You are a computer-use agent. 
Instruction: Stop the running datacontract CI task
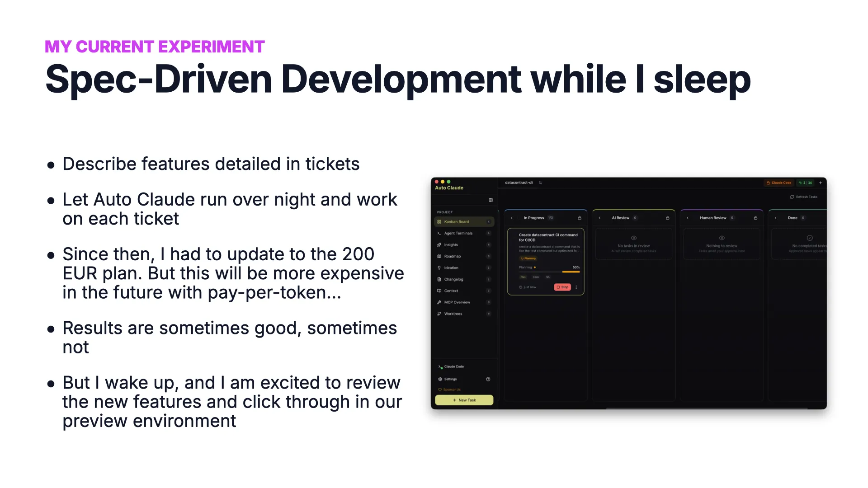(x=562, y=287)
